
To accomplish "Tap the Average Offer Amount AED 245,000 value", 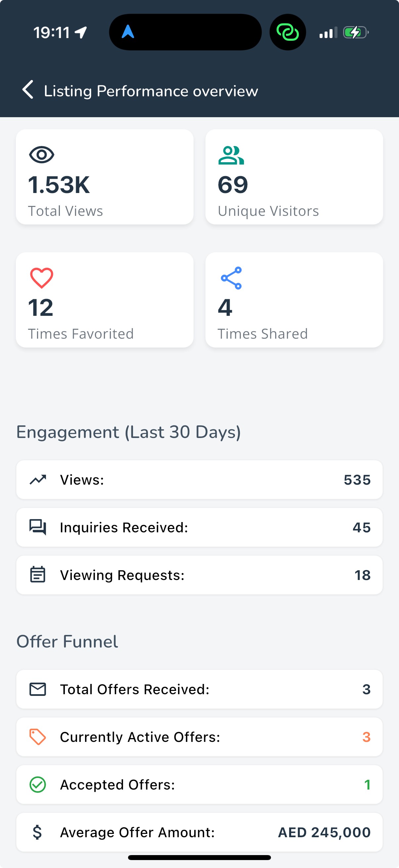I will point(324,832).
